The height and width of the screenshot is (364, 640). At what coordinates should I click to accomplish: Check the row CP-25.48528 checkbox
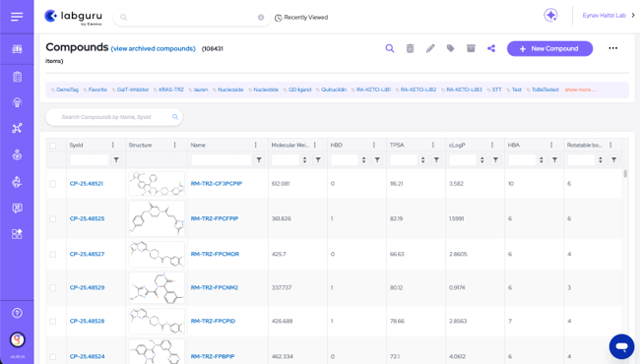(52, 321)
